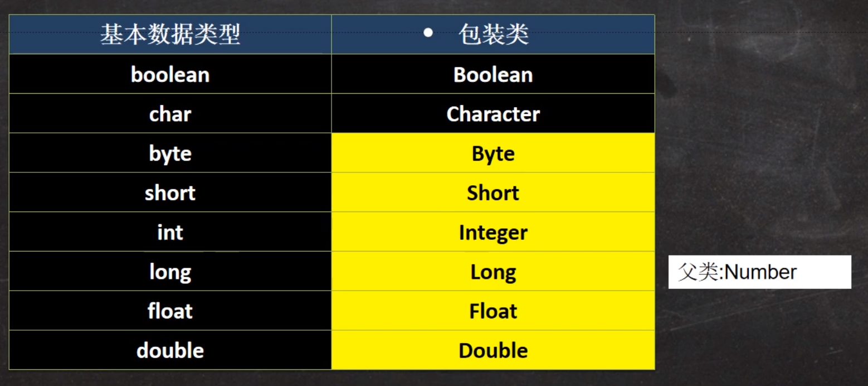Click the yellow Long wrapper cell

[x=493, y=272]
